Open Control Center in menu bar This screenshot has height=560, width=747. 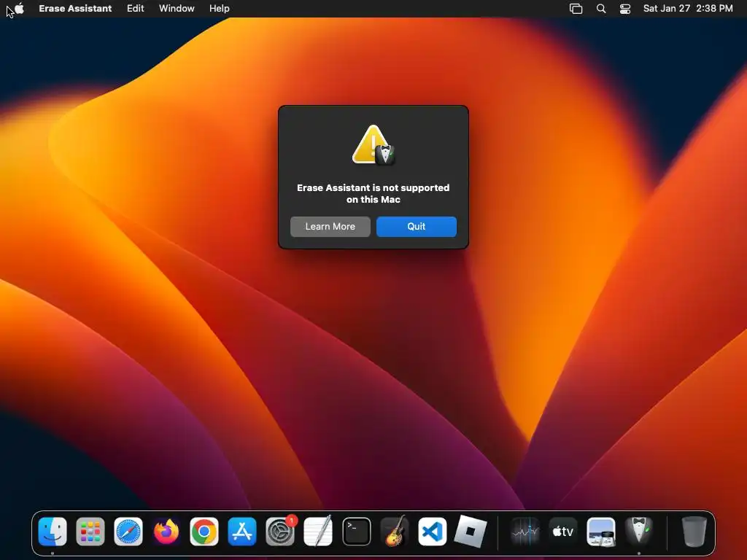tap(625, 9)
